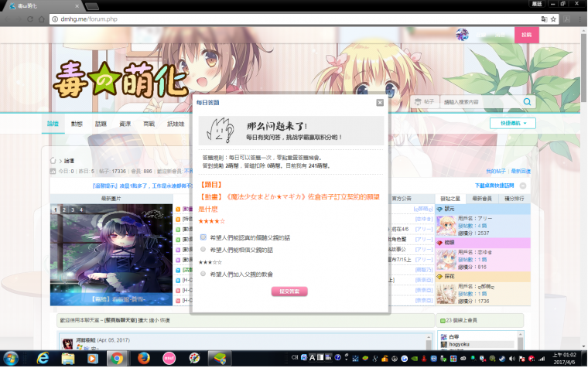Select answer 希望人們能認真的傾聽父親的話
The width and height of the screenshot is (588, 368).
pos(203,237)
